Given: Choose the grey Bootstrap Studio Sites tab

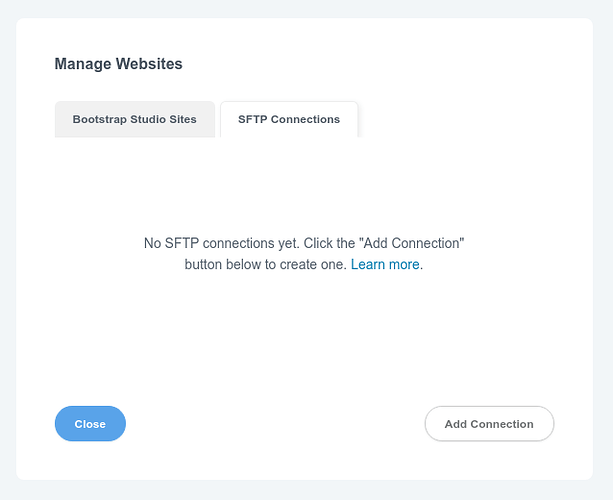Looking at the screenshot, I should click(x=135, y=119).
